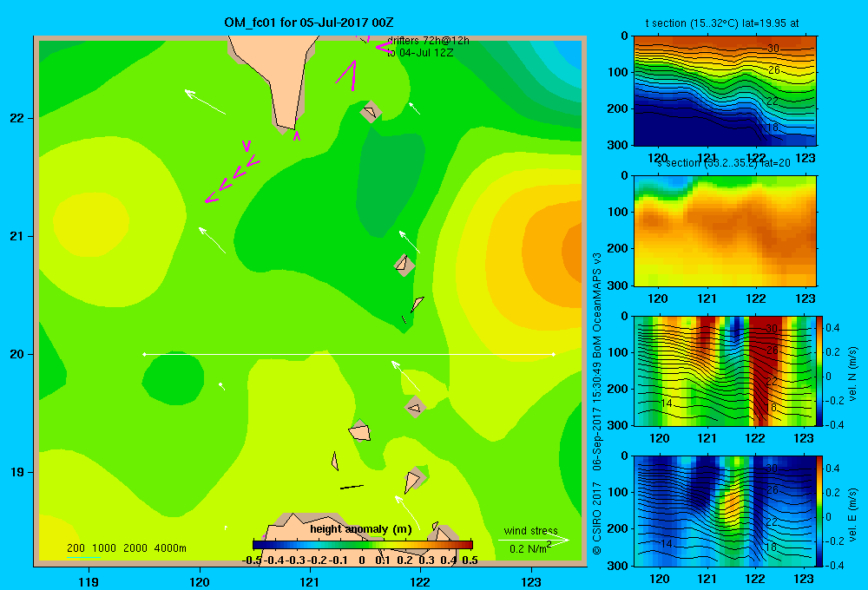868x590 pixels.
Task: Click latitude label 20 on main map
Action: [17, 354]
